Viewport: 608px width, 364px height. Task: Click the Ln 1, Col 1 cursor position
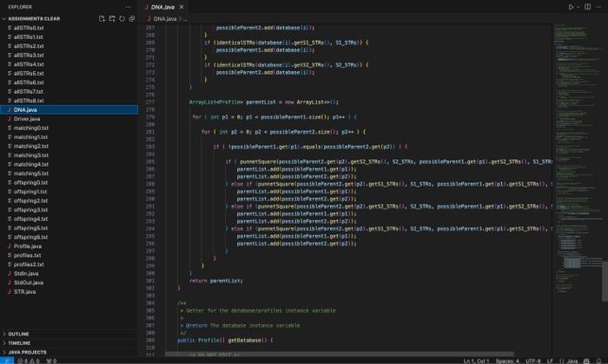click(476, 361)
